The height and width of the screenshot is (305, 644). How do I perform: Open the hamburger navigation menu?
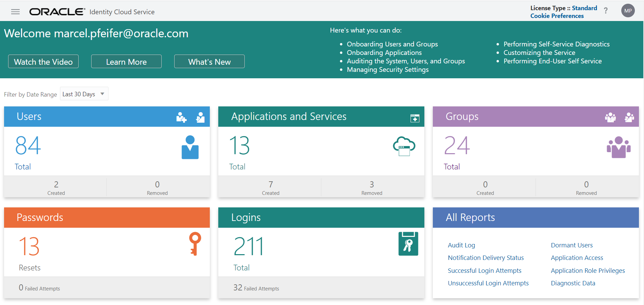click(15, 12)
